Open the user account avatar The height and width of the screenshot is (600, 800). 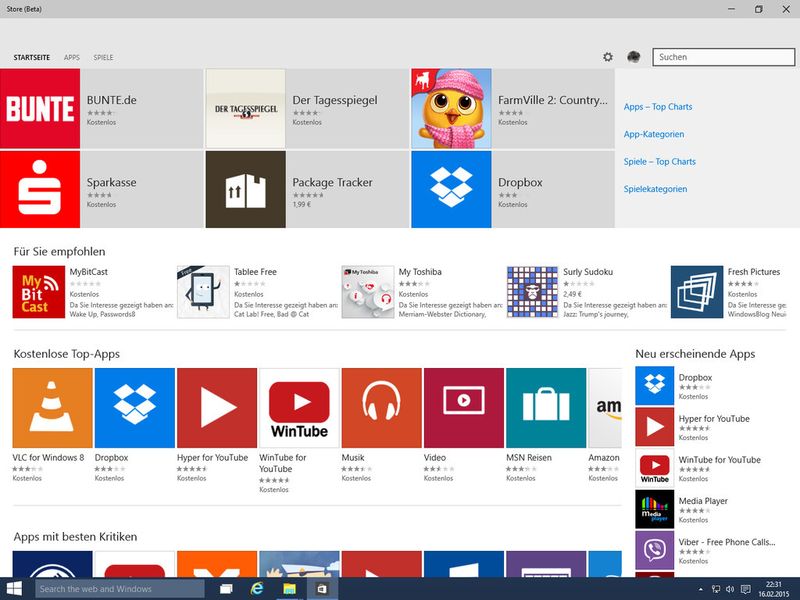634,57
